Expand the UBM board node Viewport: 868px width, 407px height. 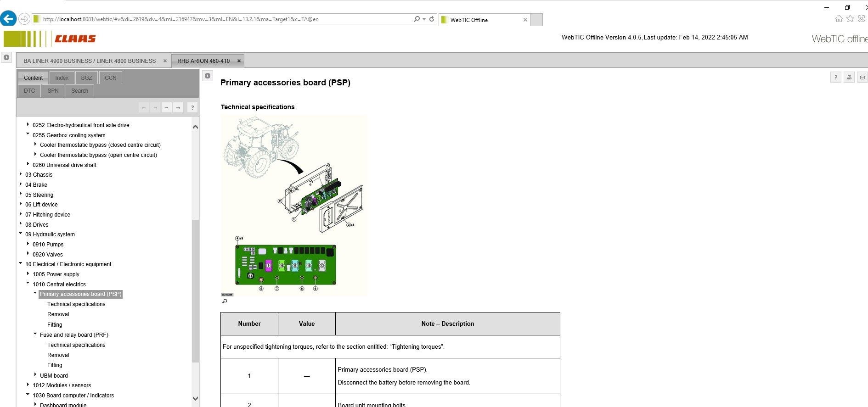tap(35, 374)
